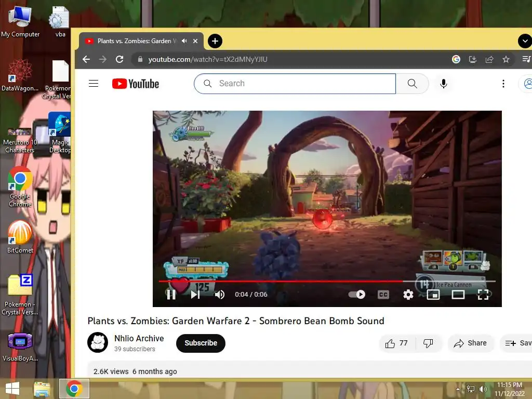Click the sign-in account icon

(527, 84)
